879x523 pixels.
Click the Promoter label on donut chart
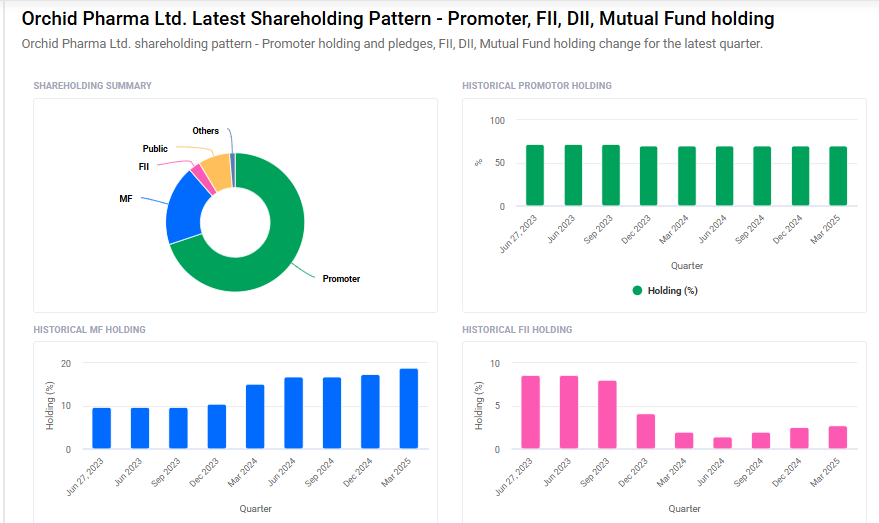coord(341,279)
